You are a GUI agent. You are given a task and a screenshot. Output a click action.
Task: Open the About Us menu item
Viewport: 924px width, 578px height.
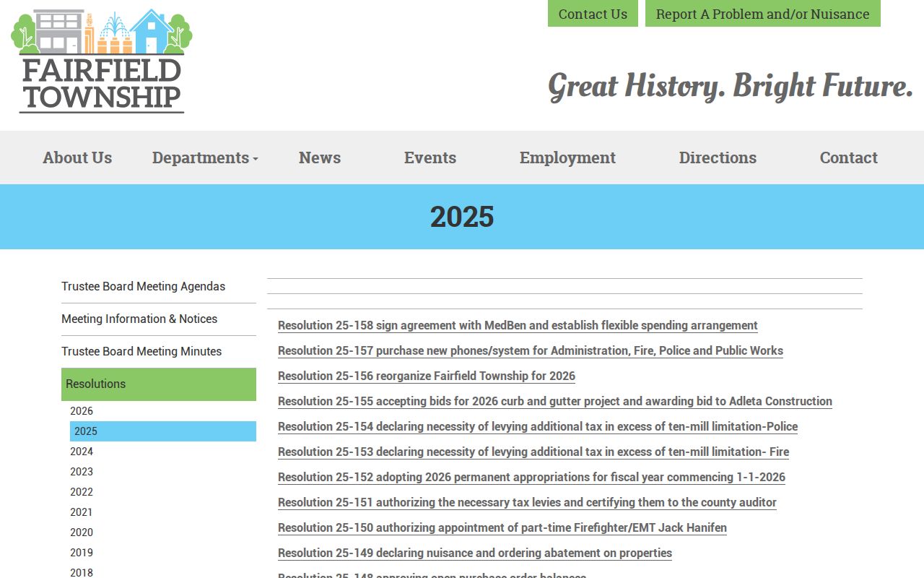tap(77, 158)
